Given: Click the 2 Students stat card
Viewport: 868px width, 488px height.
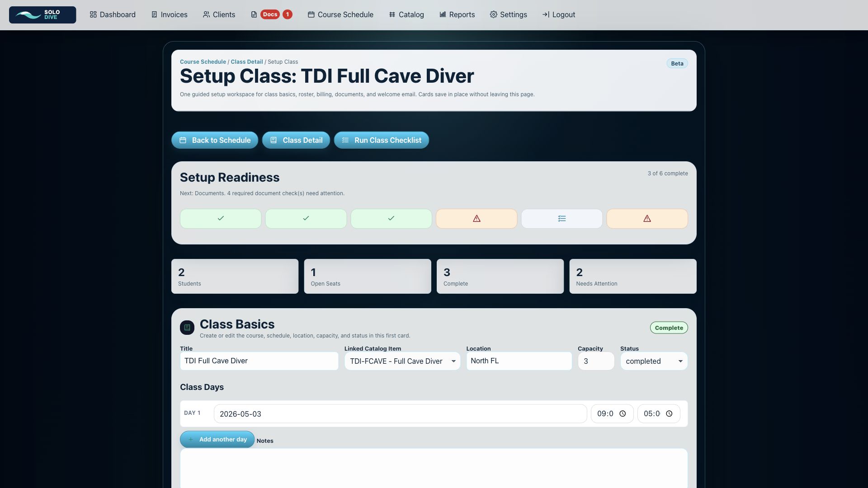Looking at the screenshot, I should click(x=235, y=277).
